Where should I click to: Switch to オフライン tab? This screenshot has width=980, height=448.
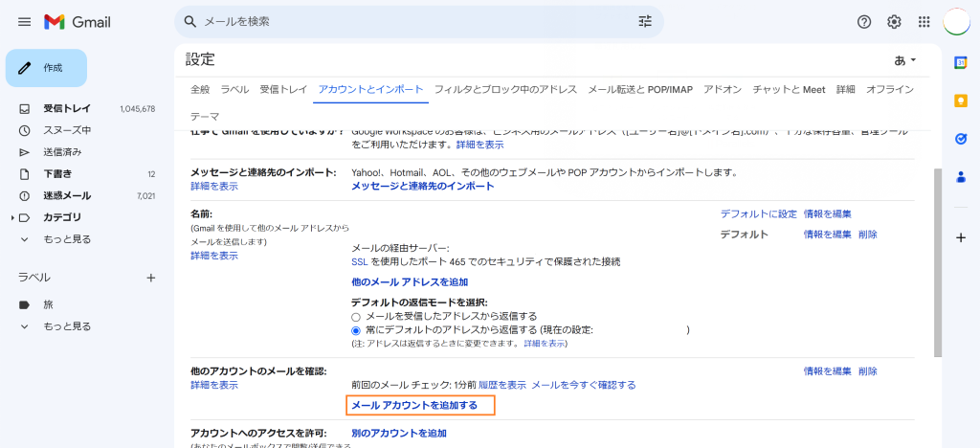[890, 89]
